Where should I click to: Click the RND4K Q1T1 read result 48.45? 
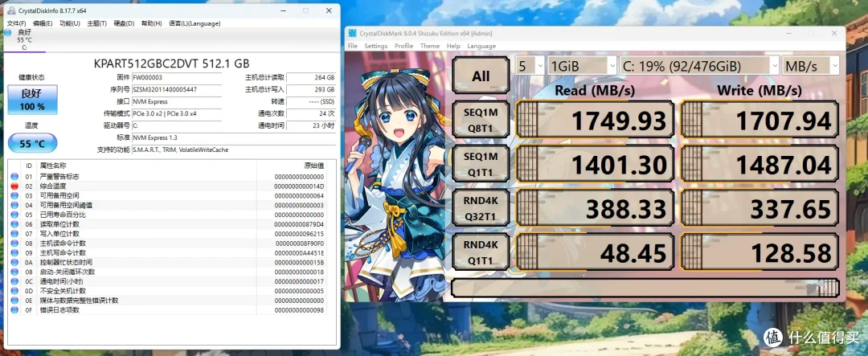(595, 252)
